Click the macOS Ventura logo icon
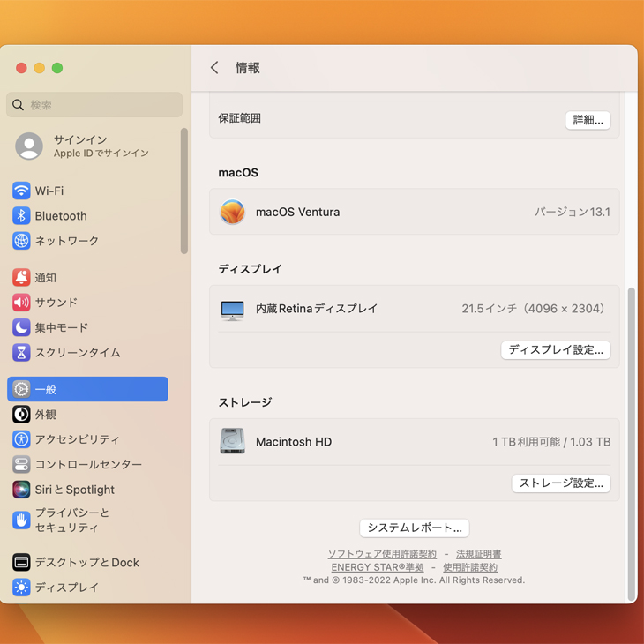644x644 pixels. click(233, 212)
